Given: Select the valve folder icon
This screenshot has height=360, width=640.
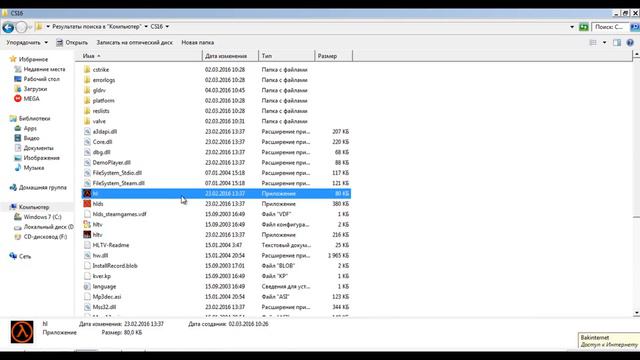Looking at the screenshot, I should (x=87, y=121).
